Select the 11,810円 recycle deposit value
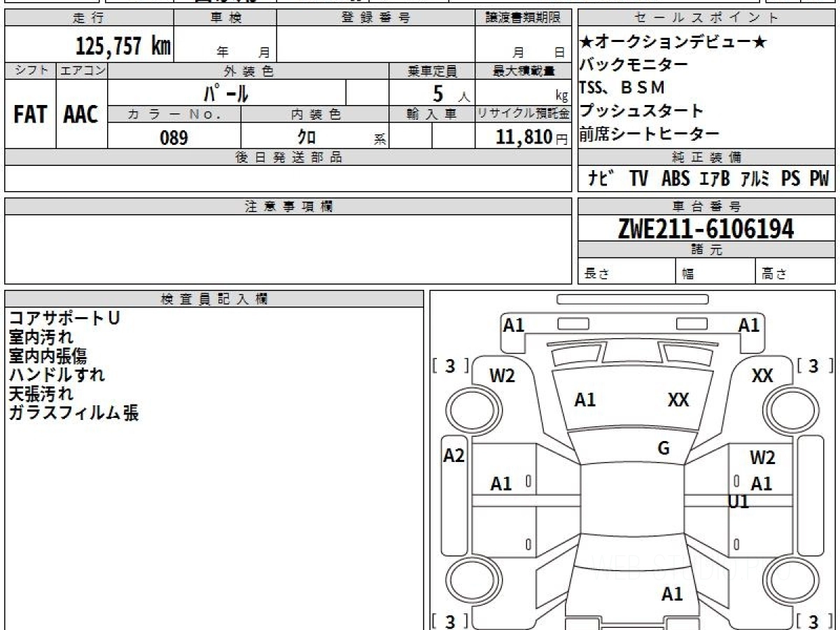The height and width of the screenshot is (630, 840). point(531,137)
